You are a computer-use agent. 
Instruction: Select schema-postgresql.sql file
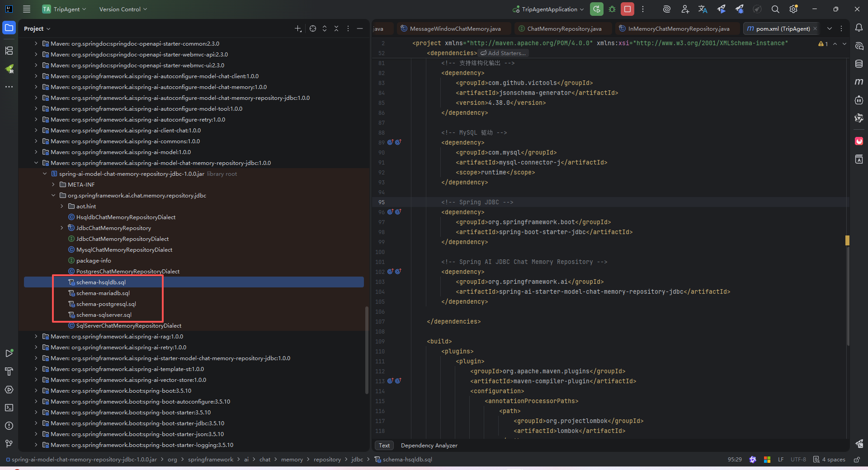[x=106, y=304]
